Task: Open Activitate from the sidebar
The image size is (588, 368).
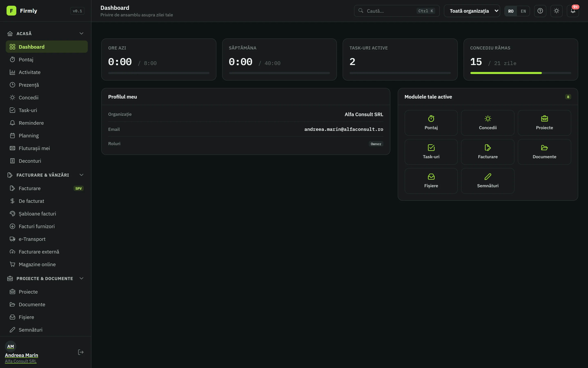Action: [47, 72]
